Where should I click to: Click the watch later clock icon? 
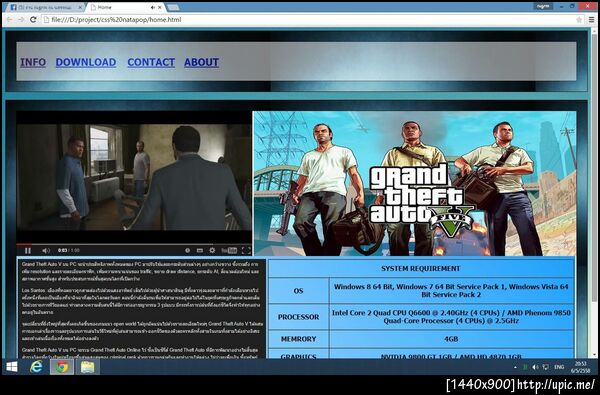click(x=188, y=251)
